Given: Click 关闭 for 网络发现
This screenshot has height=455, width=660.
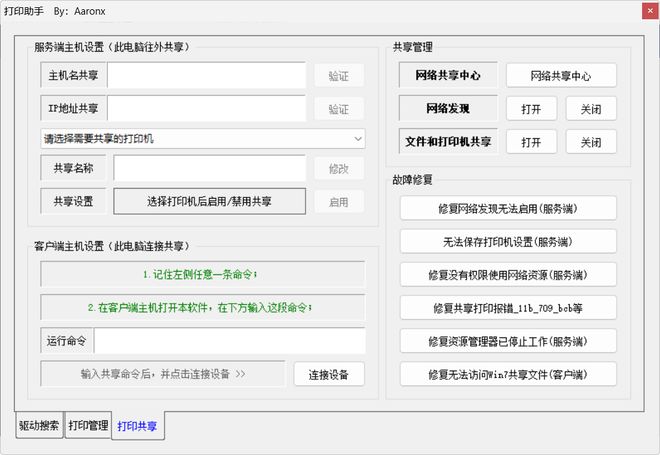Looking at the screenshot, I should click(591, 109).
